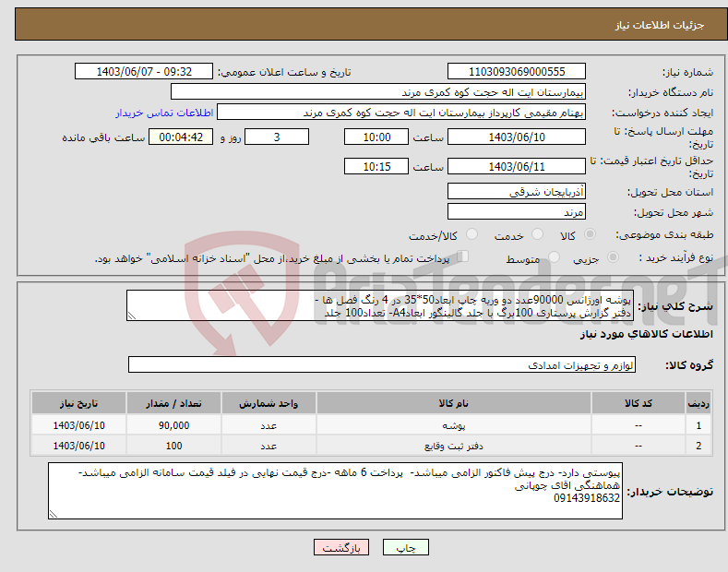Viewport: 728px width, 572px height.
Task: Click the date 1403/06/10 in دفتر ثبت وقایع row
Action: point(79,446)
